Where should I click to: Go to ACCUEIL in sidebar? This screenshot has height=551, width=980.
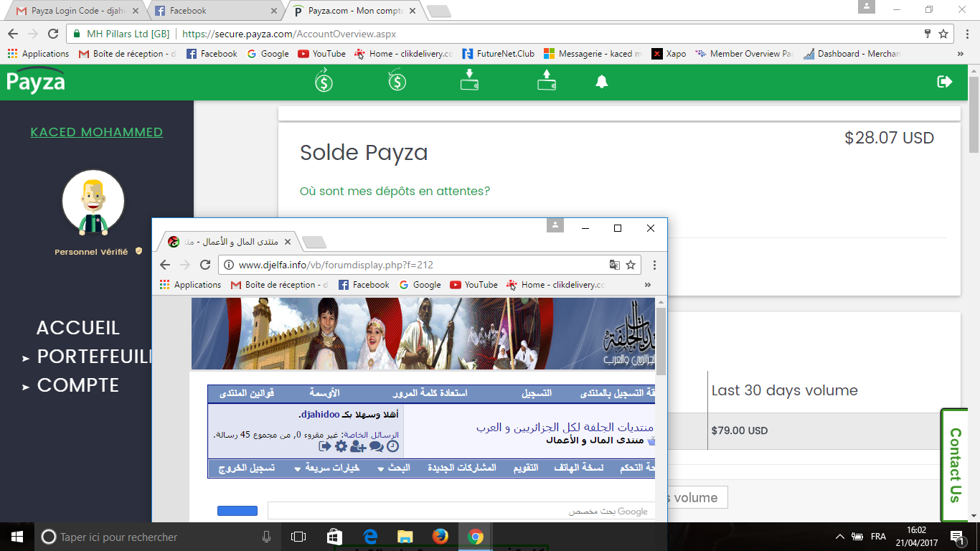[x=78, y=328]
